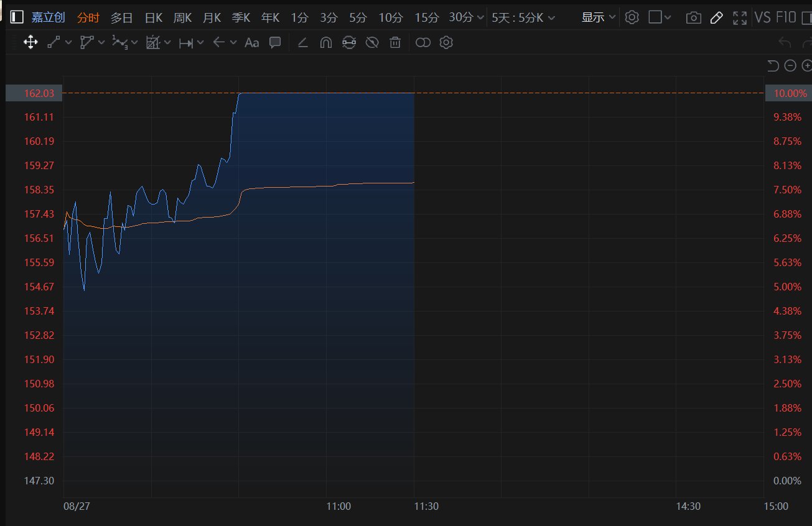Viewport: 812px width, 526px height.
Task: Select the parallel channel shape tool
Action: coord(86,43)
